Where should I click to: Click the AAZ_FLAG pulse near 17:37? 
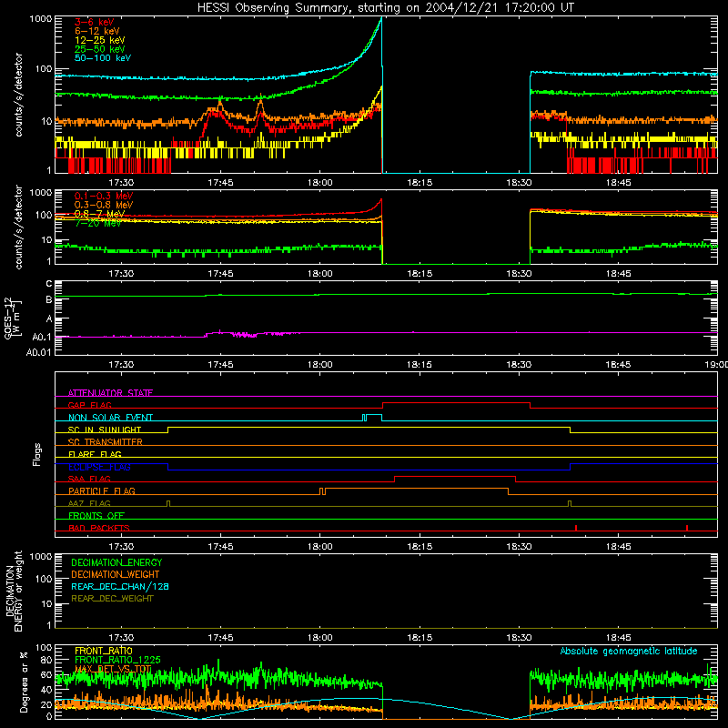point(168,503)
